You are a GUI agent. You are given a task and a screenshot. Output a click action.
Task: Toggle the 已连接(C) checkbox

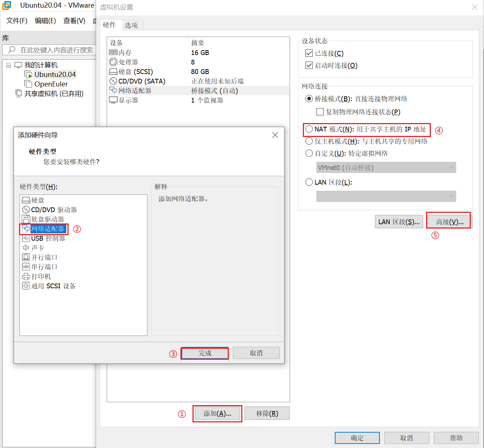(309, 53)
